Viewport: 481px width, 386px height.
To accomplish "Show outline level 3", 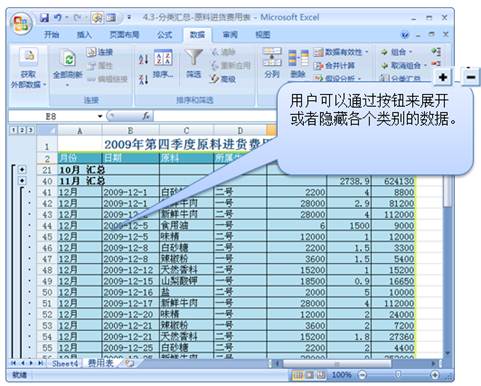I will (30, 130).
